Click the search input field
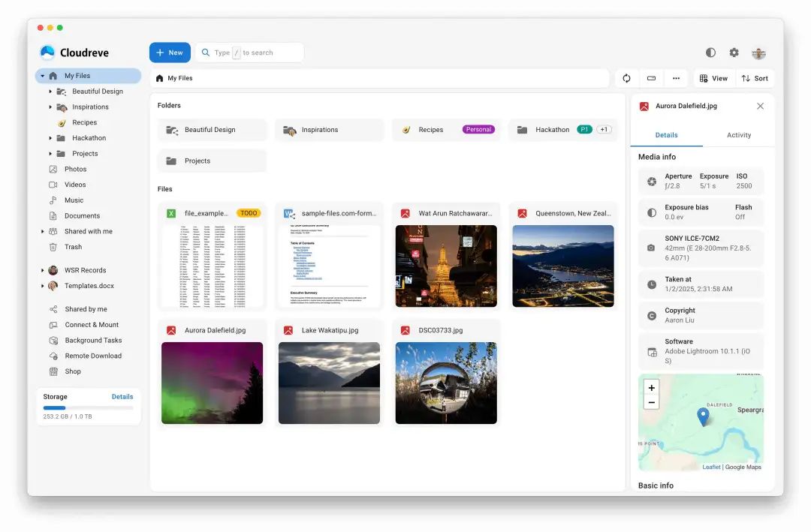Screen dimensions: 811x532 pos(249,53)
